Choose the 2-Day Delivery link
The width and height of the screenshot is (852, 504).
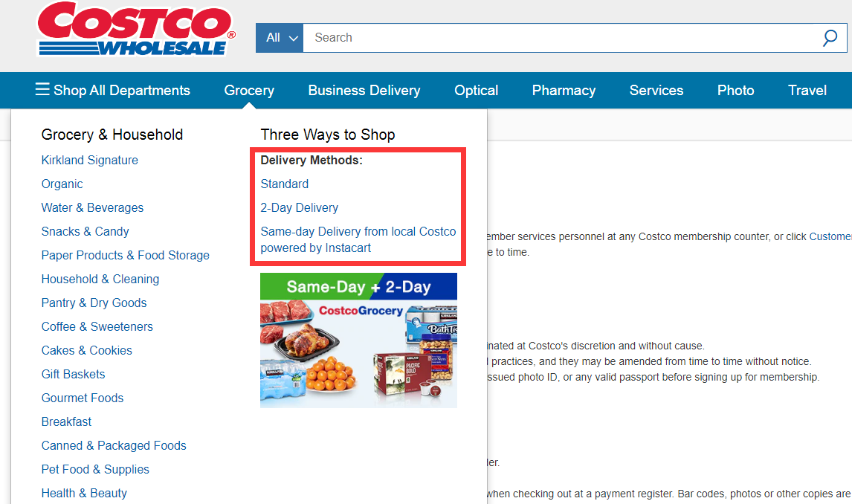tap(300, 207)
